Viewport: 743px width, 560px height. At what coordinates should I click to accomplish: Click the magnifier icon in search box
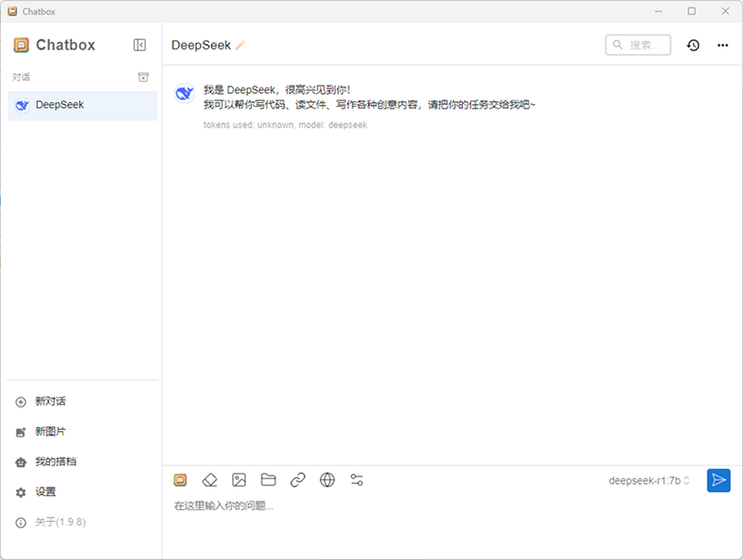tap(618, 45)
